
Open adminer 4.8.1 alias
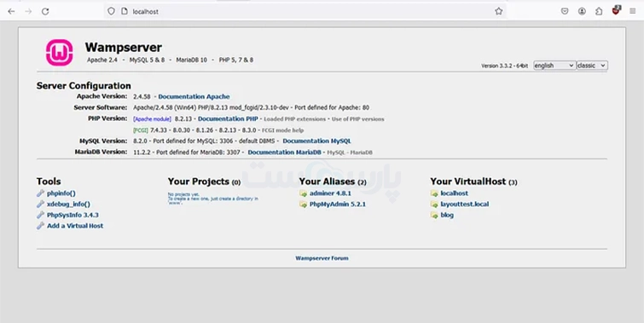pyautogui.click(x=330, y=193)
